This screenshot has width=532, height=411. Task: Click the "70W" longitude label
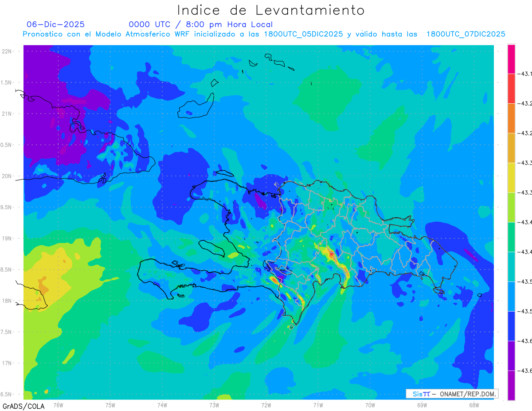coord(370,405)
